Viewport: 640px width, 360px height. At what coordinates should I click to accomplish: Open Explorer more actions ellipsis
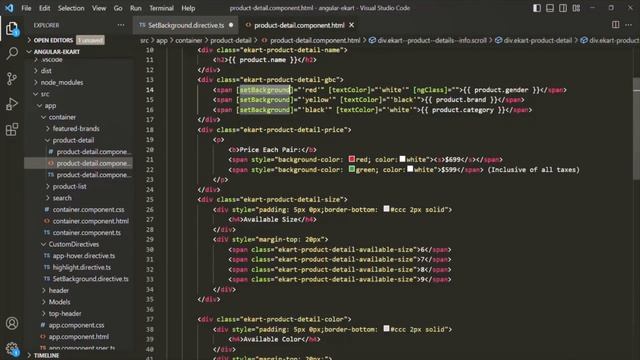(121, 25)
